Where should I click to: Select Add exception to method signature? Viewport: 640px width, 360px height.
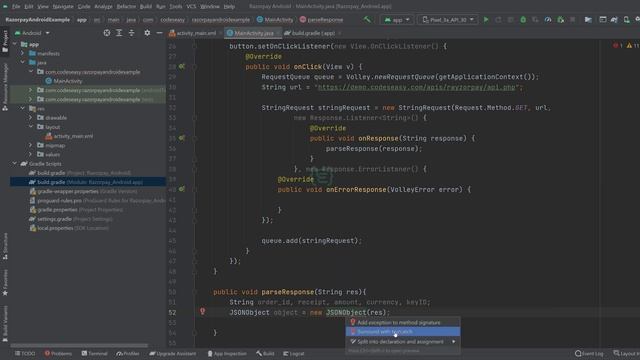coord(403,322)
